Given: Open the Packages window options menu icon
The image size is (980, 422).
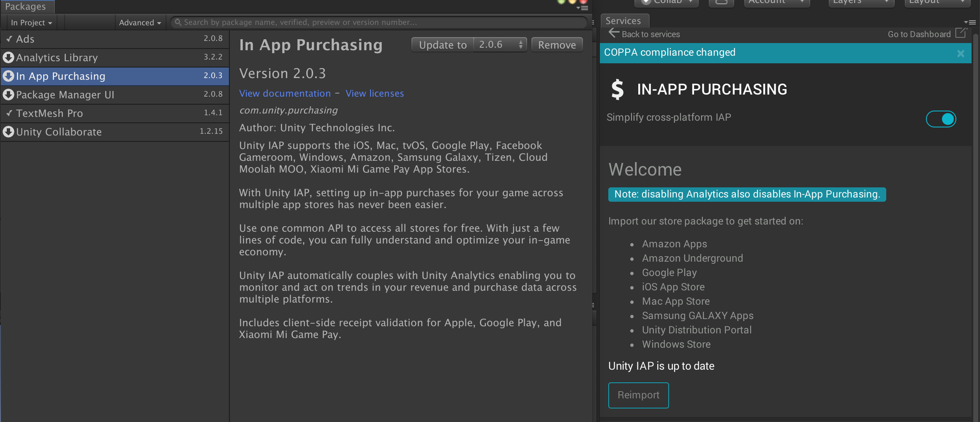Looking at the screenshot, I should (583, 8).
